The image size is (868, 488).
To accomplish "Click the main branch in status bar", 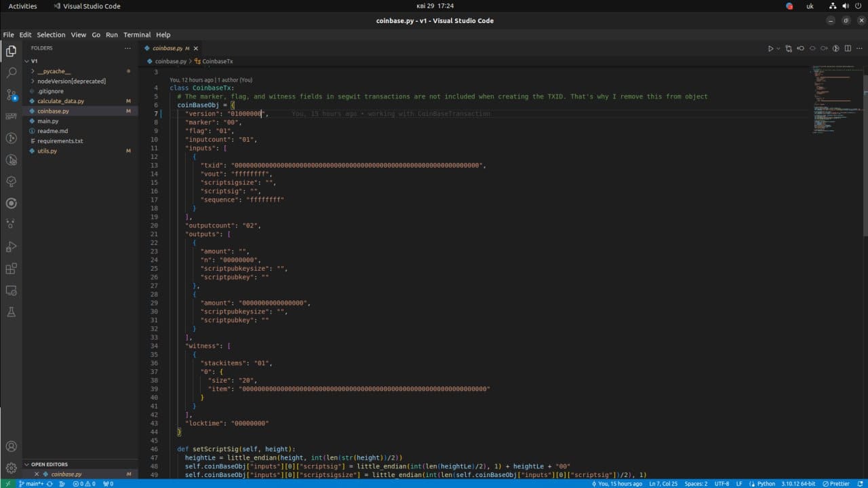I will click(31, 484).
